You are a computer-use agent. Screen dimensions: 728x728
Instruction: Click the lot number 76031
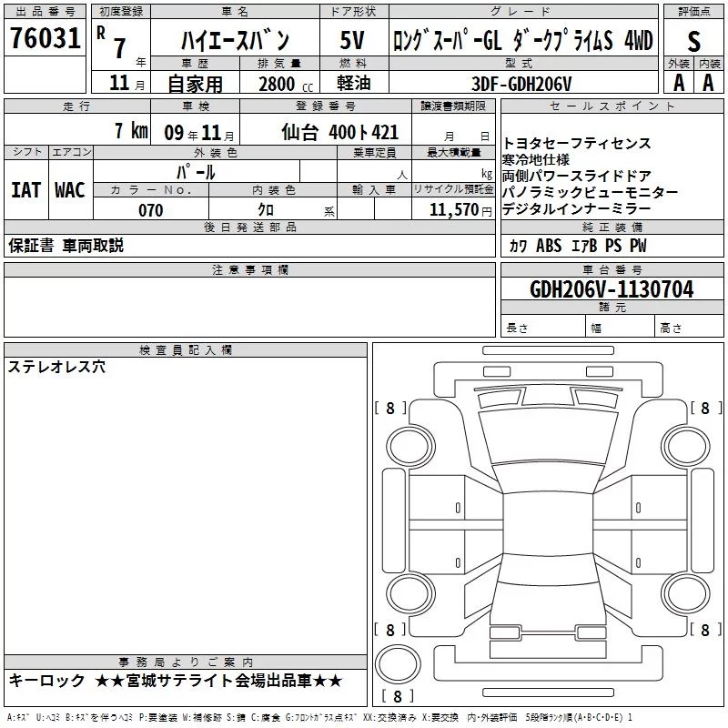click(45, 39)
